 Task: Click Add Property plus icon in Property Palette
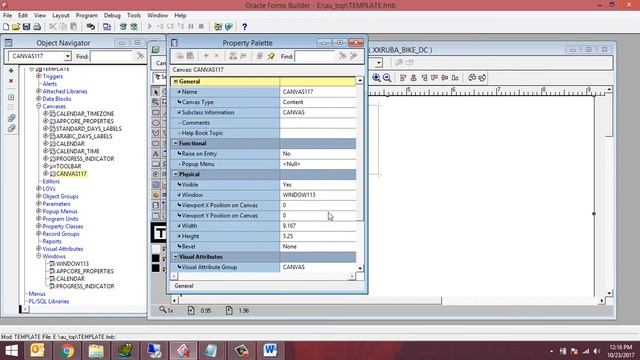pyautogui.click(x=206, y=56)
